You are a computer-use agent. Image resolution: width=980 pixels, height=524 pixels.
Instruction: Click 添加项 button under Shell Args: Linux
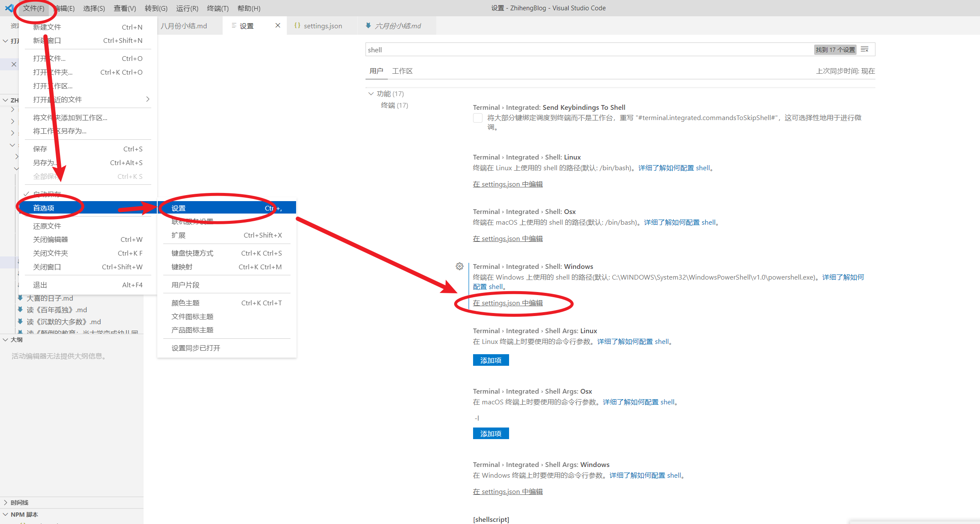click(491, 360)
